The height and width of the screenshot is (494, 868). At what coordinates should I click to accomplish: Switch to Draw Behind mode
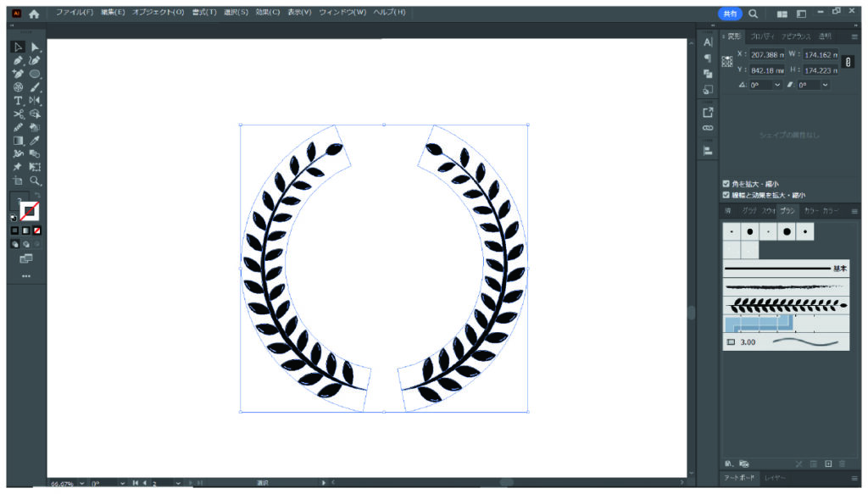(26, 244)
